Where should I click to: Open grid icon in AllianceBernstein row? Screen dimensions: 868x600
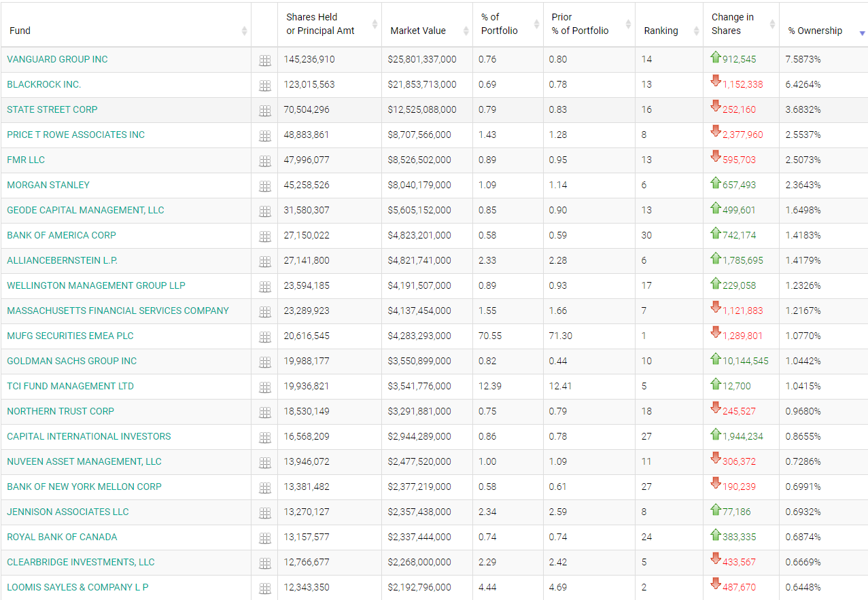pyautogui.click(x=265, y=262)
